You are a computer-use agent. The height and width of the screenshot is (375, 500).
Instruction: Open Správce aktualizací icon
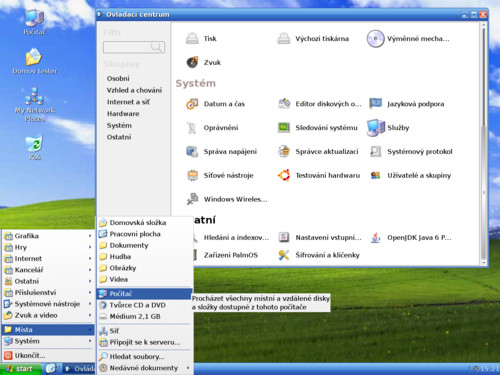(284, 152)
